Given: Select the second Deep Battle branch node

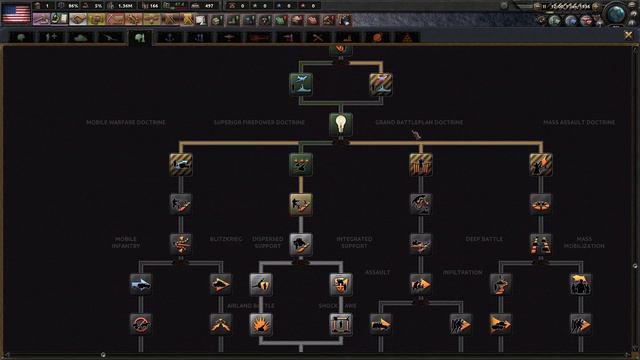Looking at the screenshot, I should [501, 324].
